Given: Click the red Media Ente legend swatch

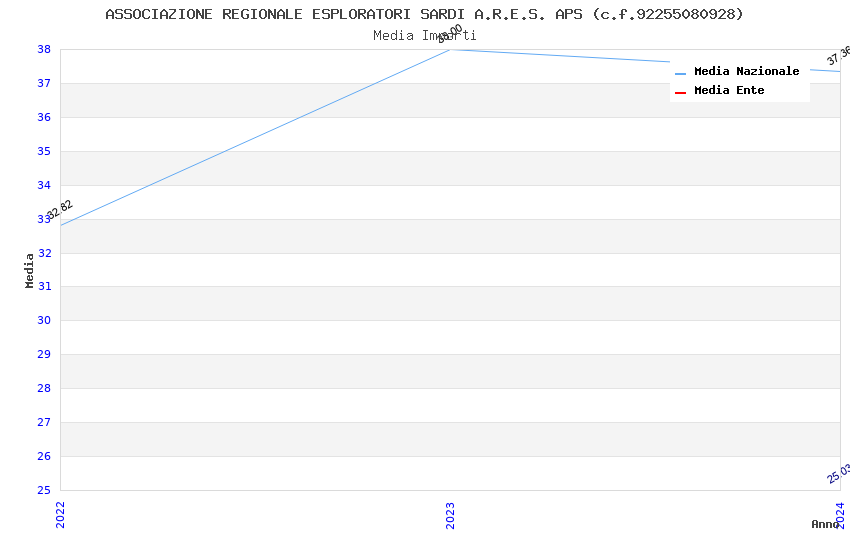Looking at the screenshot, I should click(680, 93).
